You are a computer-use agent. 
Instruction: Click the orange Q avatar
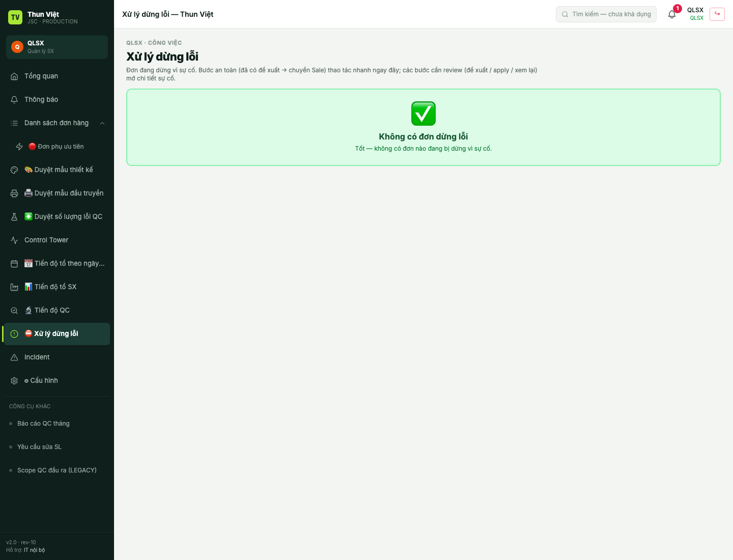(x=17, y=47)
